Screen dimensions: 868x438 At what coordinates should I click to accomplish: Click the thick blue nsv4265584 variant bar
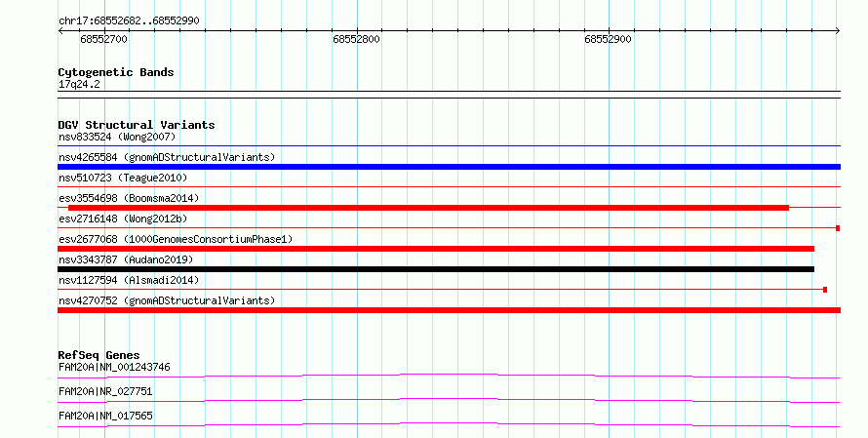(x=449, y=167)
